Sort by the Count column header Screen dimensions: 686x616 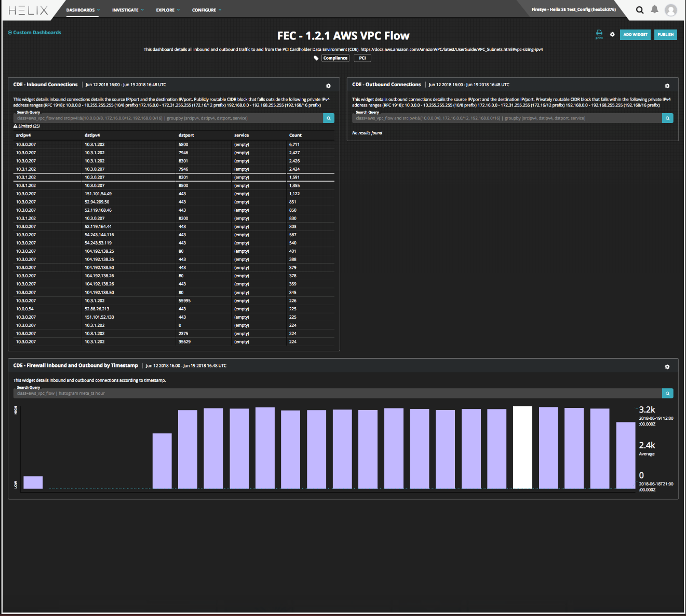pyautogui.click(x=295, y=135)
